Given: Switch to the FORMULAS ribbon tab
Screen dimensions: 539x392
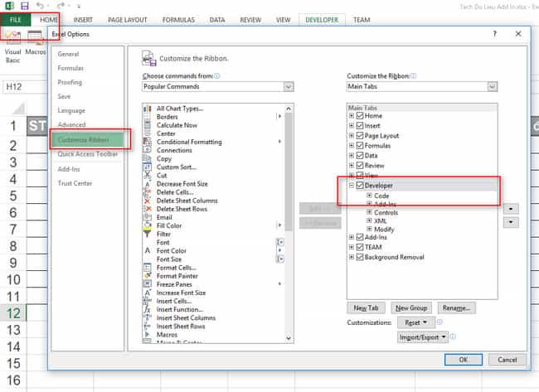Looking at the screenshot, I should click(x=178, y=20).
